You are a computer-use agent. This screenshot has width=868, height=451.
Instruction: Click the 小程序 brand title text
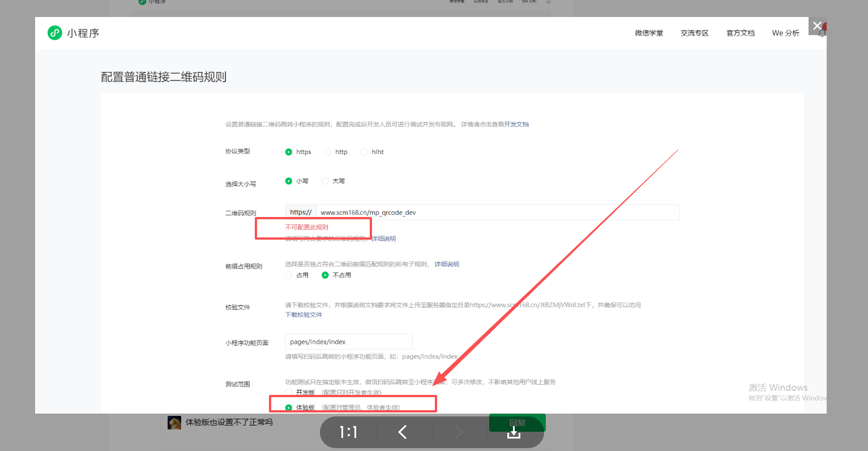pos(83,33)
